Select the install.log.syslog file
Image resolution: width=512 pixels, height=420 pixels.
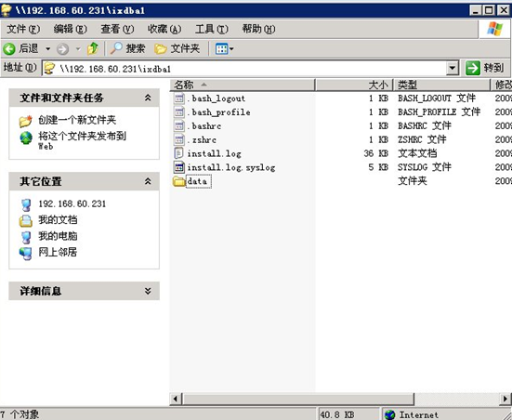225,167
